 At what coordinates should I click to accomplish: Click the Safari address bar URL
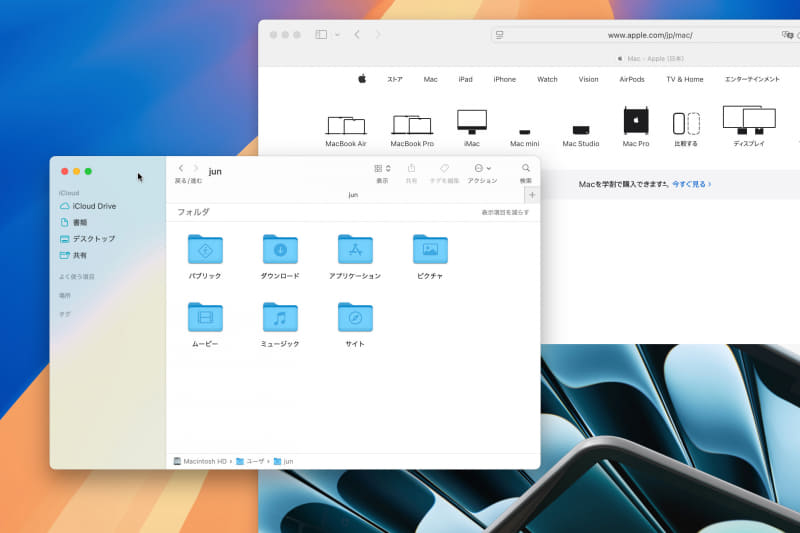click(x=650, y=35)
